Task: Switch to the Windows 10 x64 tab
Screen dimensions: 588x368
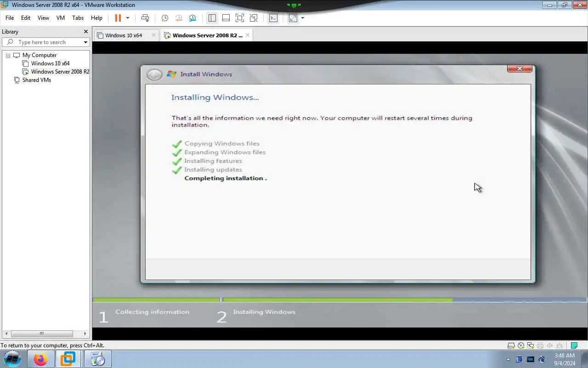Action: tap(124, 35)
